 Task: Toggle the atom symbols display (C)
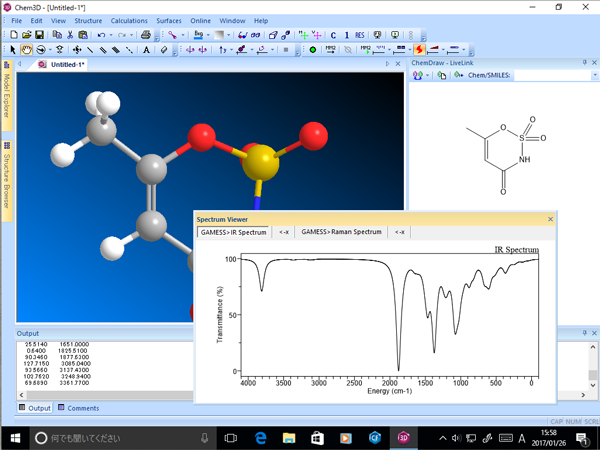pos(332,35)
